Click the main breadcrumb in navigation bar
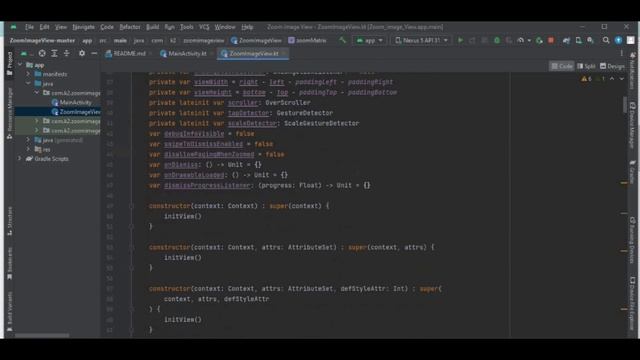640x360 pixels. point(120,40)
